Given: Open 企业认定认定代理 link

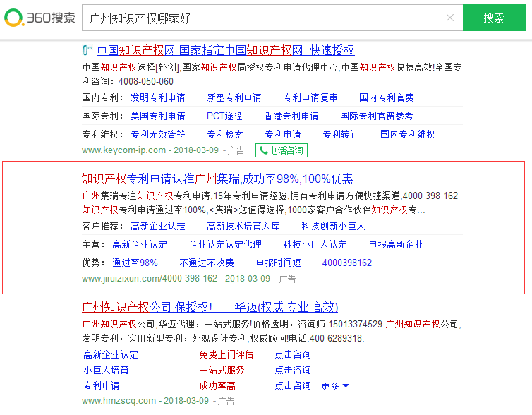Looking at the screenshot, I should pyautogui.click(x=225, y=244).
